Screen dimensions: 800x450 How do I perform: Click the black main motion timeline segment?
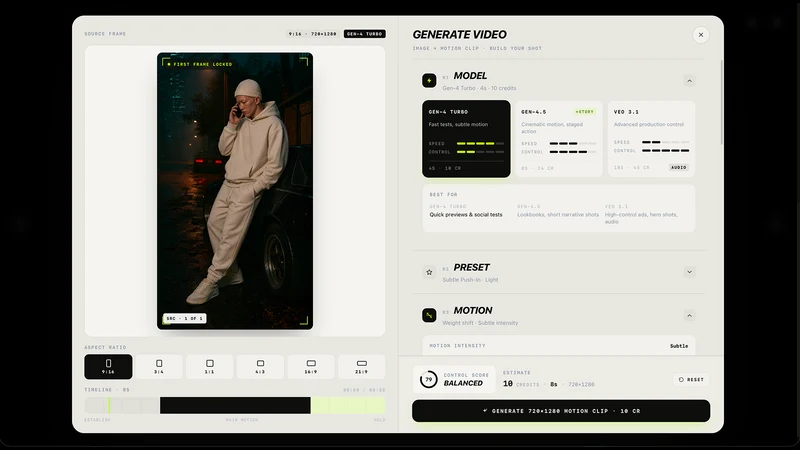tap(235, 406)
